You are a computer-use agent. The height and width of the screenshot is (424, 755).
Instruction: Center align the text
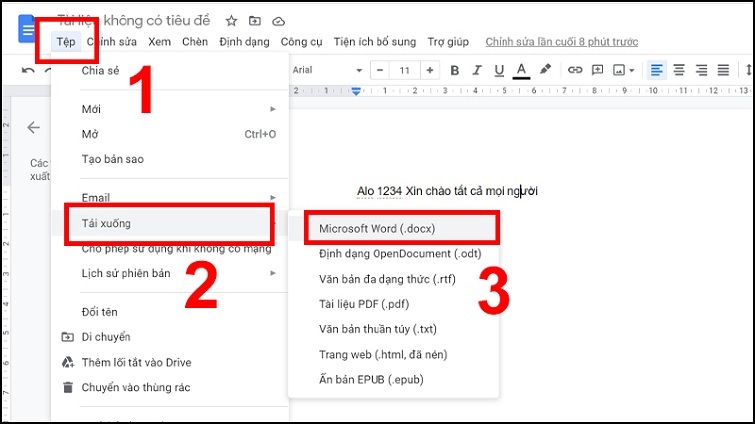(x=679, y=70)
